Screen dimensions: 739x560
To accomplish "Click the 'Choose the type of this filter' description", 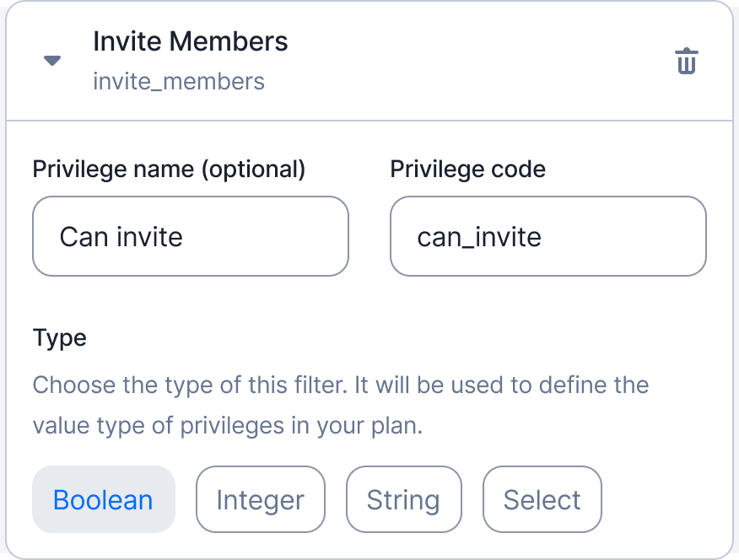I will point(341,385).
